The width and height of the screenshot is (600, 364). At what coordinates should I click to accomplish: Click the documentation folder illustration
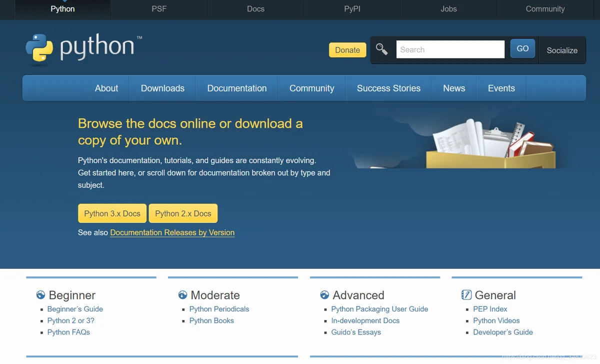tap(490, 144)
